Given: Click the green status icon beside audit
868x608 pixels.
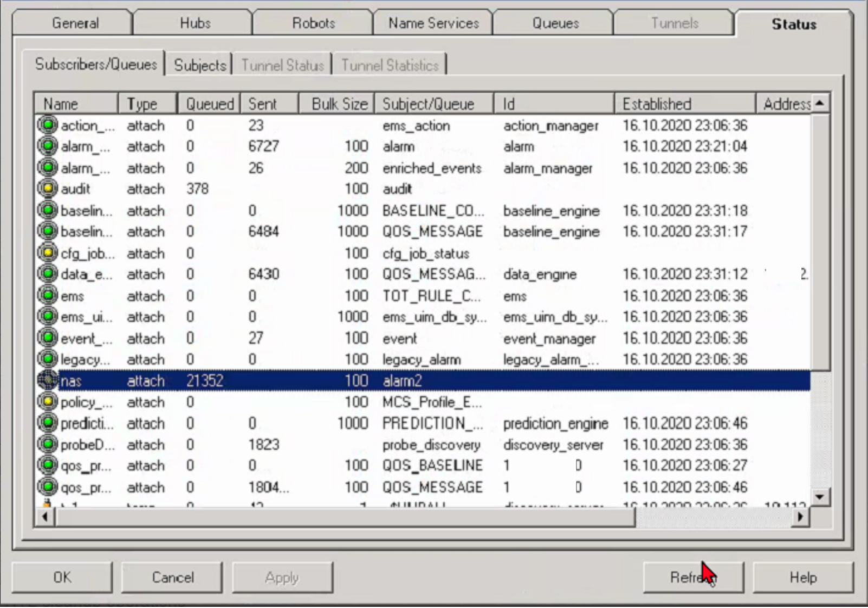Looking at the screenshot, I should pyautogui.click(x=48, y=188).
